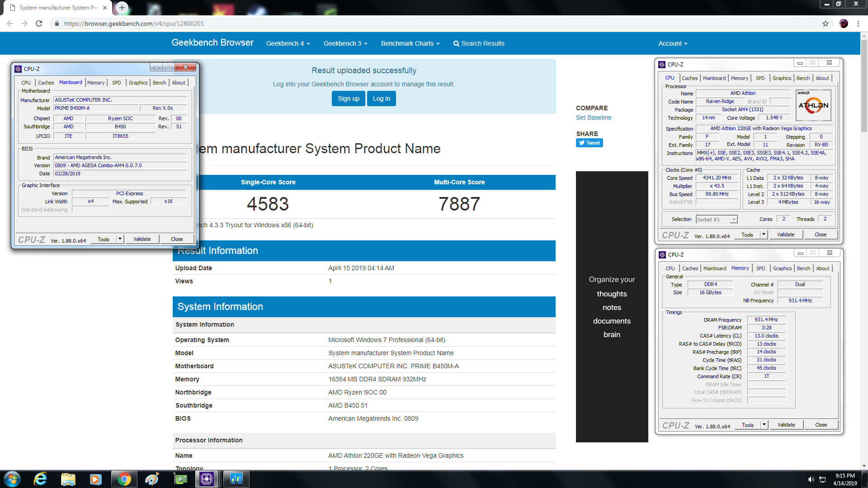The height and width of the screenshot is (488, 868).
Task: Open SPD tab in Mainboard CPU-Z window
Action: pos(116,83)
